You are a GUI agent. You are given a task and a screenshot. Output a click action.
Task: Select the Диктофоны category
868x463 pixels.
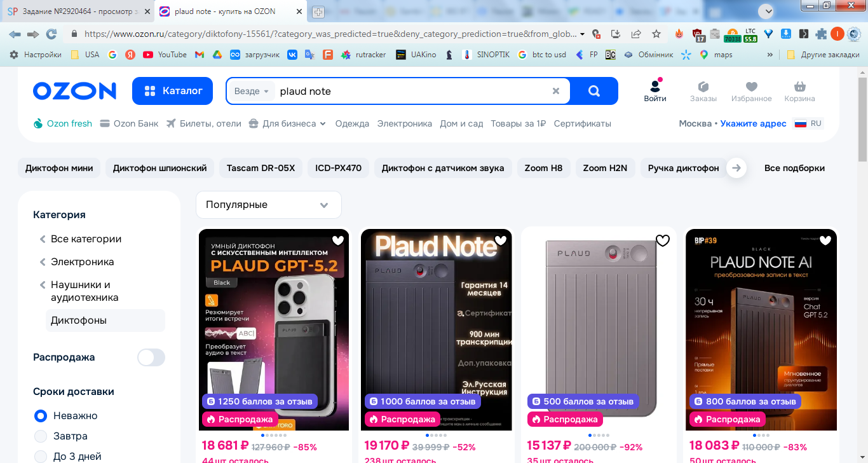tap(105, 321)
